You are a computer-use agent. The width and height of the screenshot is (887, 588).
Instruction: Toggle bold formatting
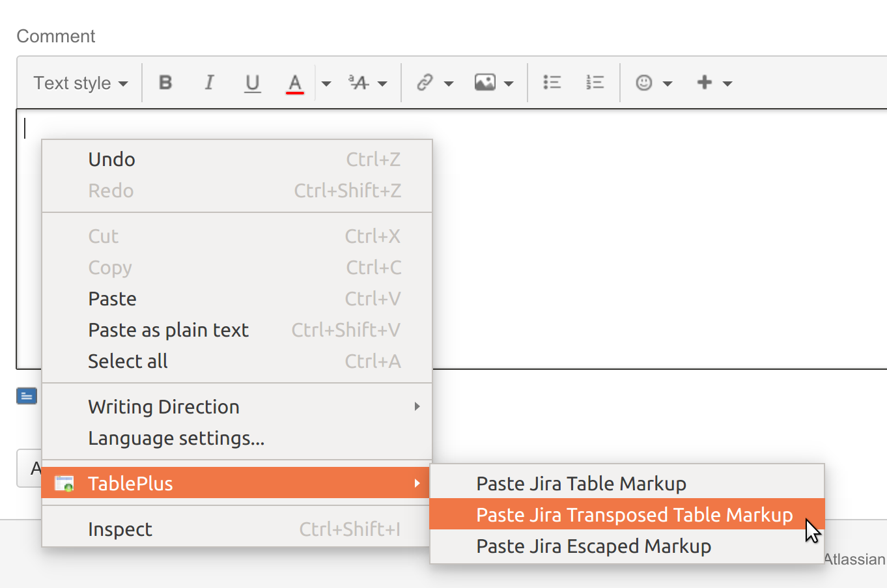[165, 83]
